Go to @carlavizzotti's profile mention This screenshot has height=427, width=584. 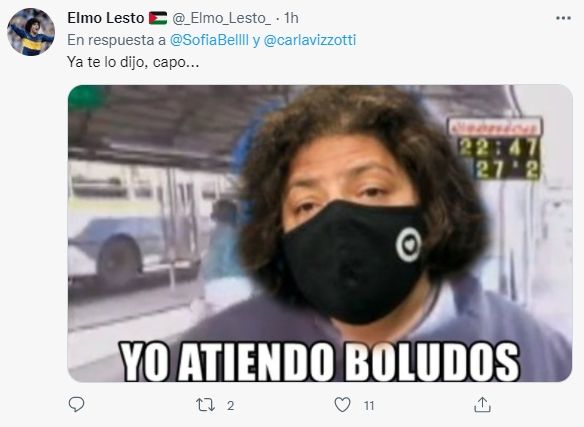310,40
